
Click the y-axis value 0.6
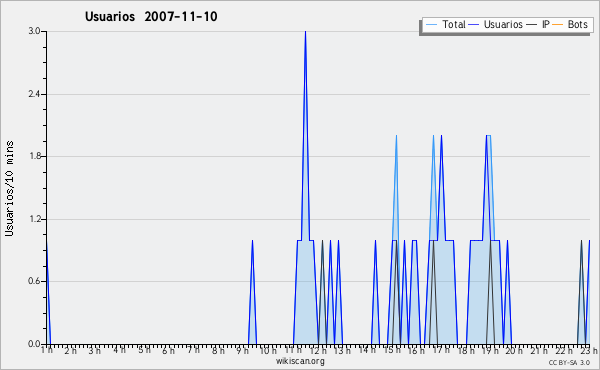[x=34, y=281]
